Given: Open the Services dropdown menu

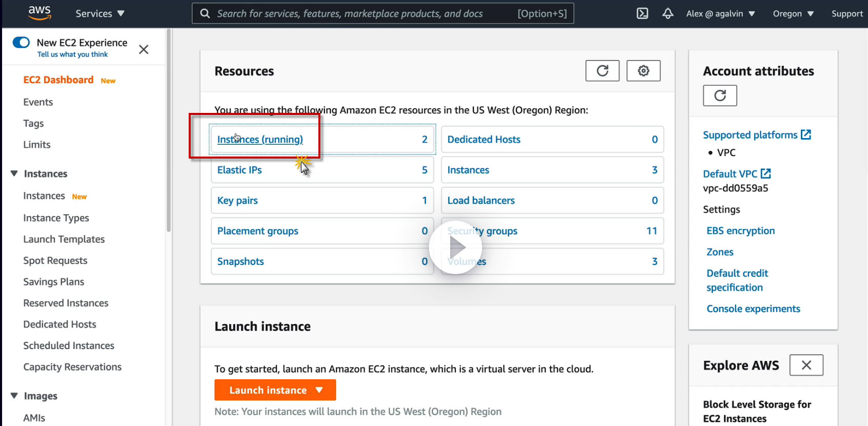Looking at the screenshot, I should pyautogui.click(x=100, y=13).
